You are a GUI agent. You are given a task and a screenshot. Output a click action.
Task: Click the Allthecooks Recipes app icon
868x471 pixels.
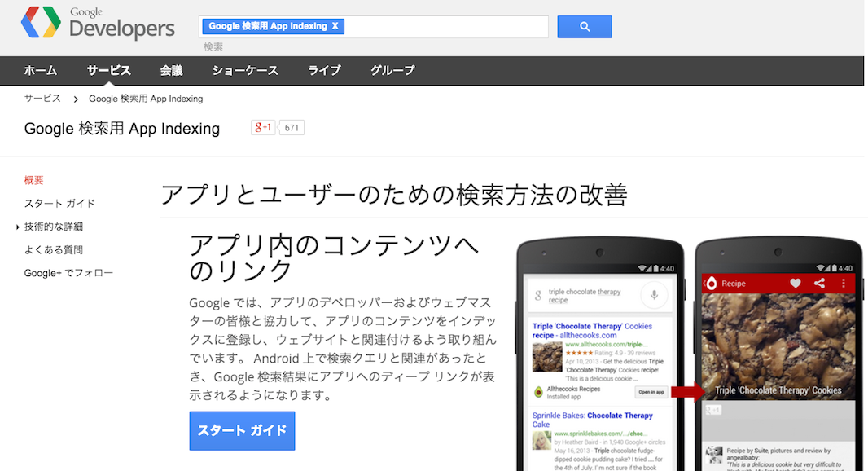tap(538, 393)
